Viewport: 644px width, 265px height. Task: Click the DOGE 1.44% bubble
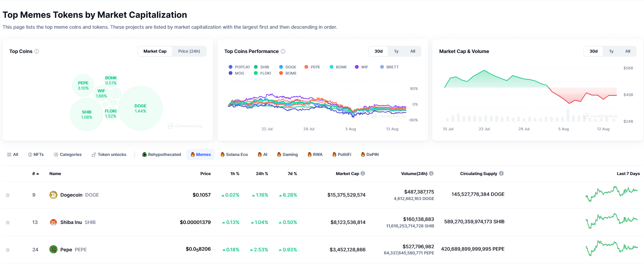pyautogui.click(x=140, y=108)
